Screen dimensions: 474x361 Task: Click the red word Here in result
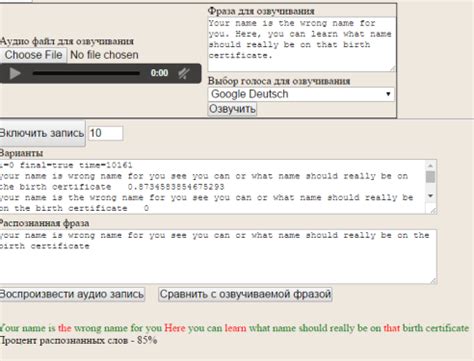tap(175, 328)
